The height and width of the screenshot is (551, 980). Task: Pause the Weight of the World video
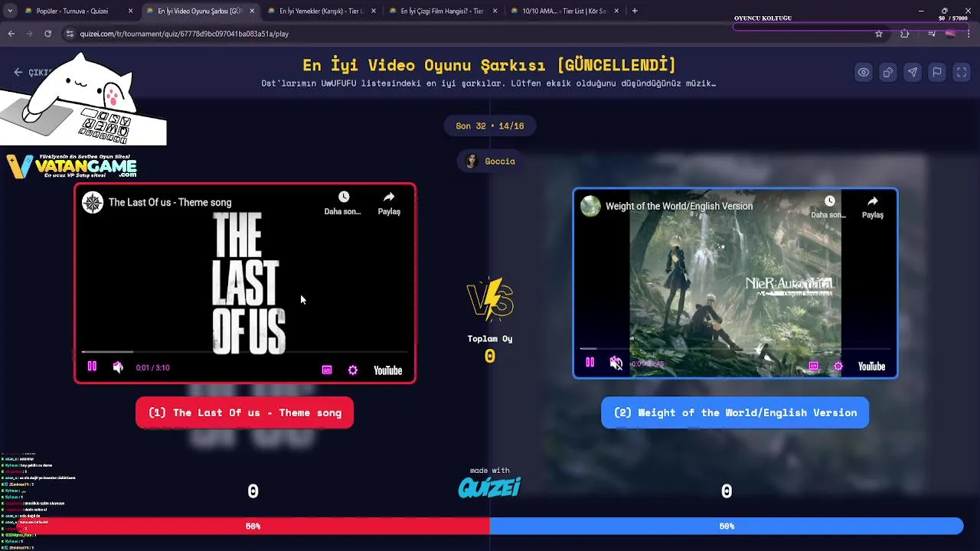pos(590,363)
